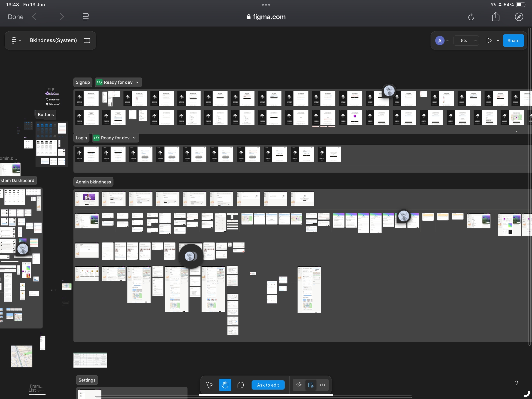Screen dimensions: 532x399
Task: Select the Admin bkindness section label
Action: pos(93,182)
